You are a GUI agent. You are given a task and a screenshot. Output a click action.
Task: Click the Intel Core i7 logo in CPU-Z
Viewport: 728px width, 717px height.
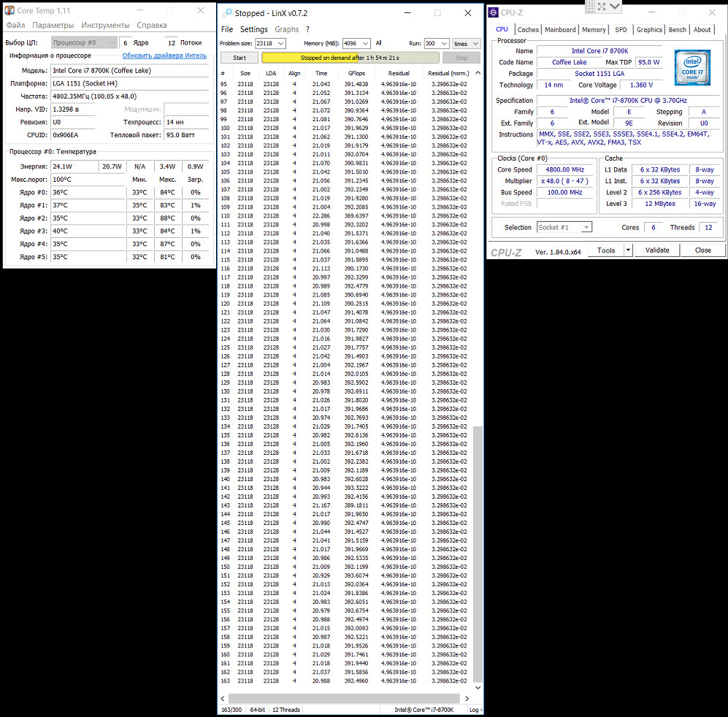coord(692,68)
